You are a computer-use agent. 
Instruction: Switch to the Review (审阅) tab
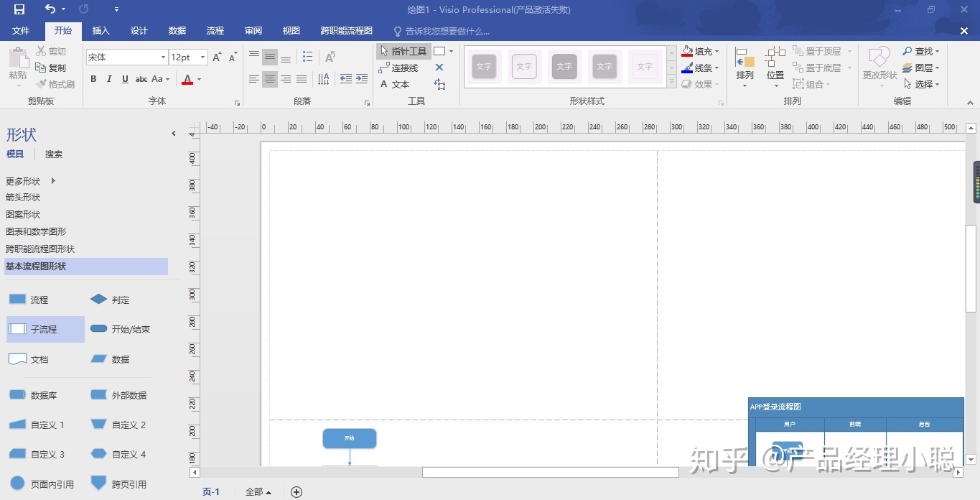click(x=253, y=31)
